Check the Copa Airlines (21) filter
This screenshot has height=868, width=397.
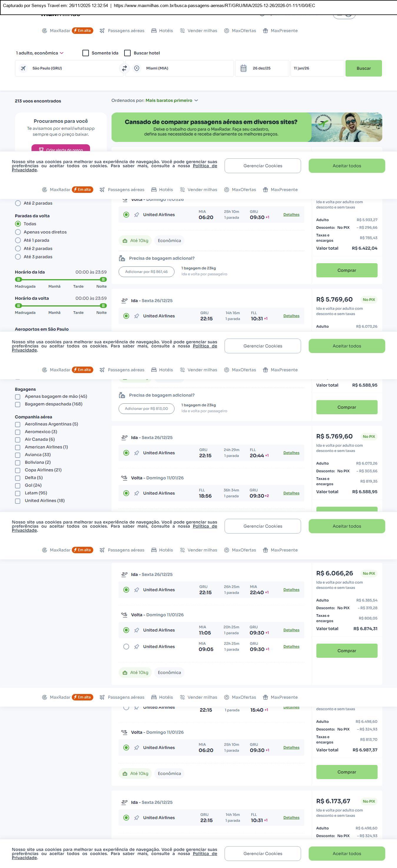18,471
